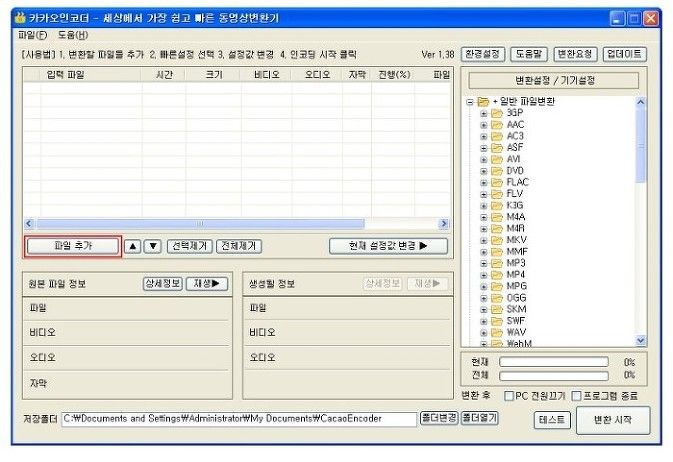Click the 변환요청 button
673x462 pixels.
pos(575,54)
